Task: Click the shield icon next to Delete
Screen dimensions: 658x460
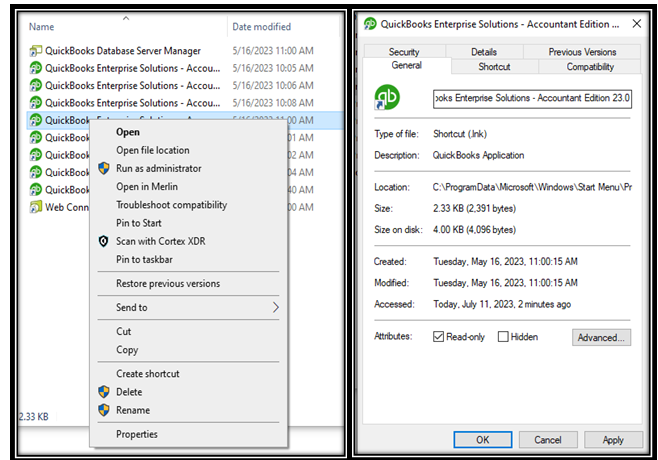Action: pos(104,392)
